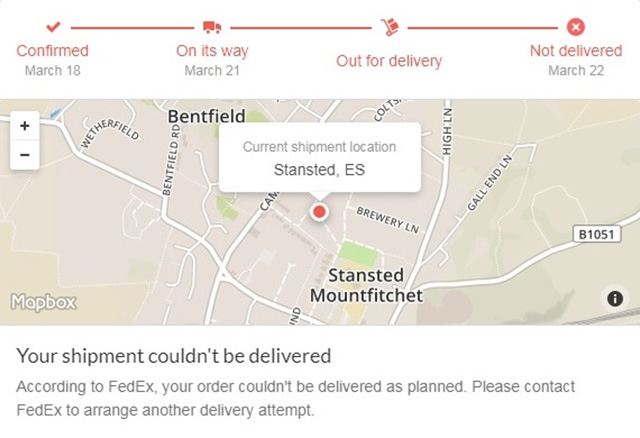640x438 pixels.
Task: Open the map info attribution icon
Action: [614, 298]
